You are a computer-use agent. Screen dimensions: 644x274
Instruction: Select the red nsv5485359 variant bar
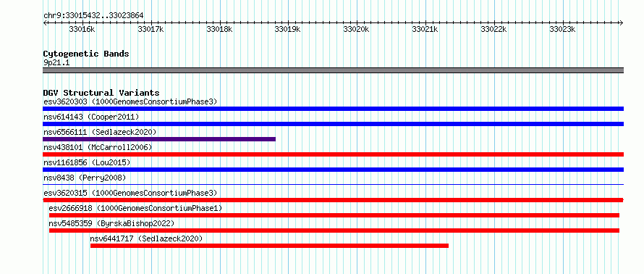[334, 231]
